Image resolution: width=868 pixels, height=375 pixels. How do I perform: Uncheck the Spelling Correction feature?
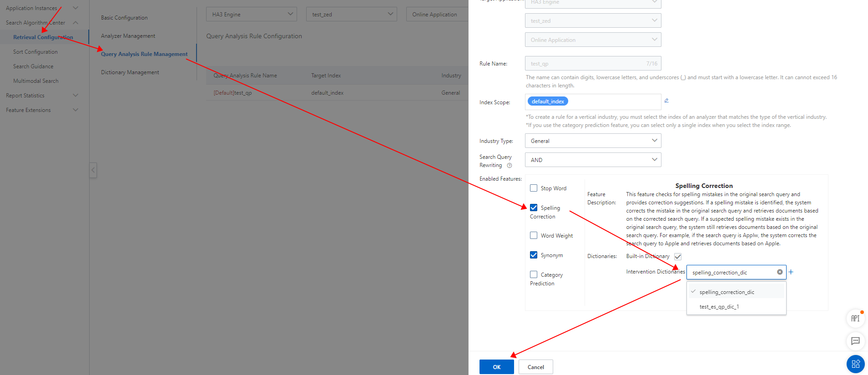click(534, 208)
